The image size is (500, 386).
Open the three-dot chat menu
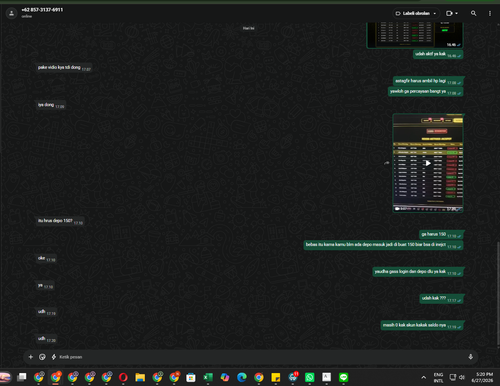pyautogui.click(x=490, y=13)
